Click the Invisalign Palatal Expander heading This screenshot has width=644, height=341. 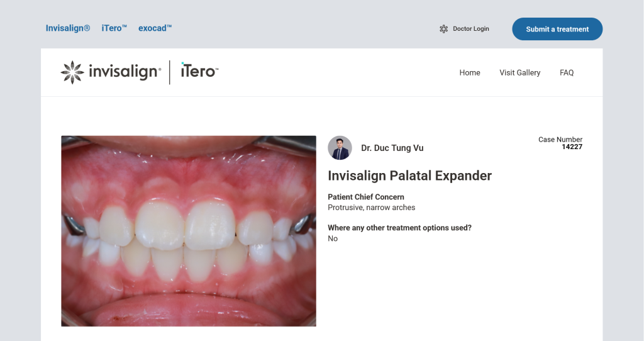(409, 176)
